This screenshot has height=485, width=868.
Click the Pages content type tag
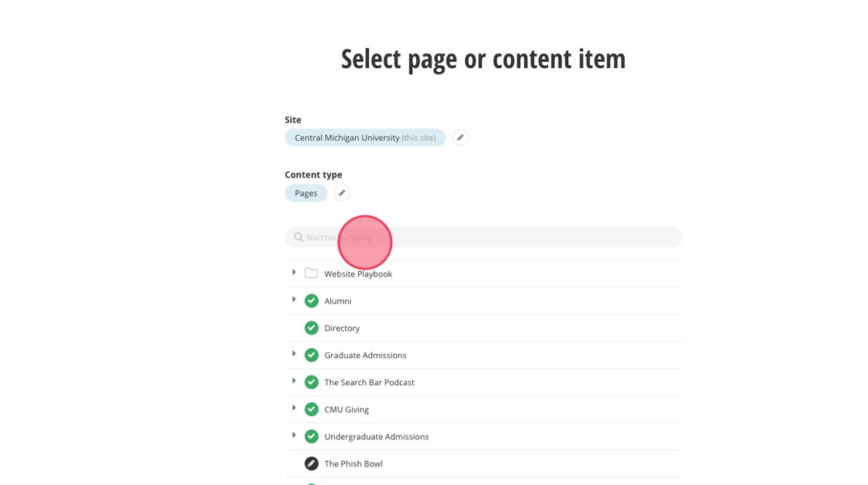point(306,193)
